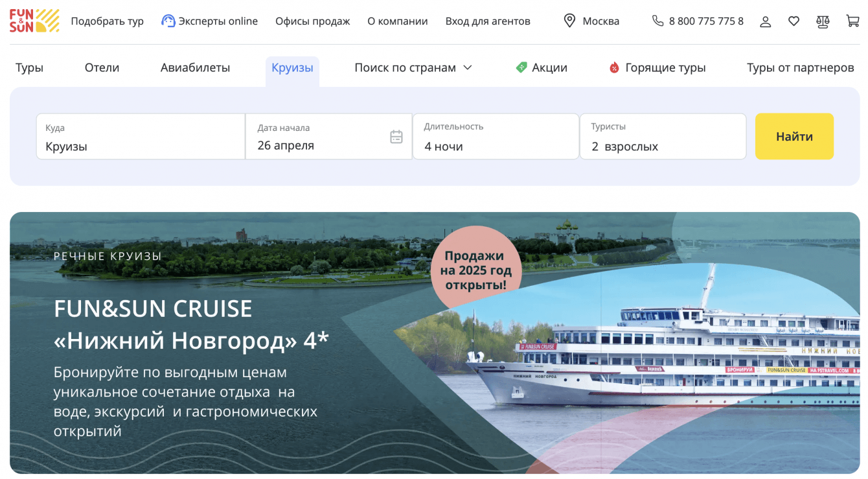
Task: Open the Туры от партнеров tab
Action: [801, 67]
